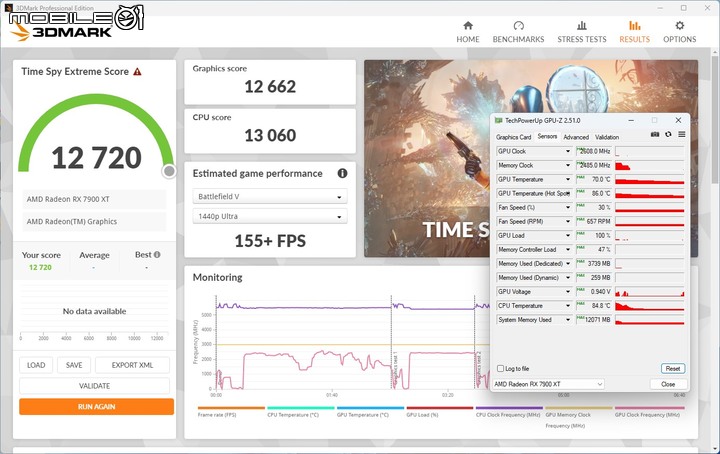Switch to the RESULTS section
This screenshot has height=454, width=720.
point(634,32)
